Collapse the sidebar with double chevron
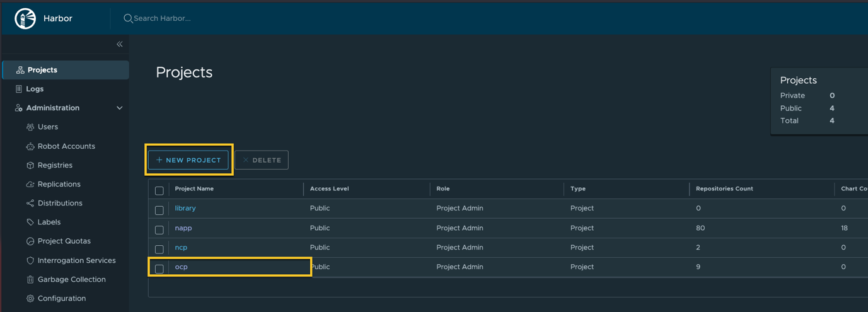 120,44
